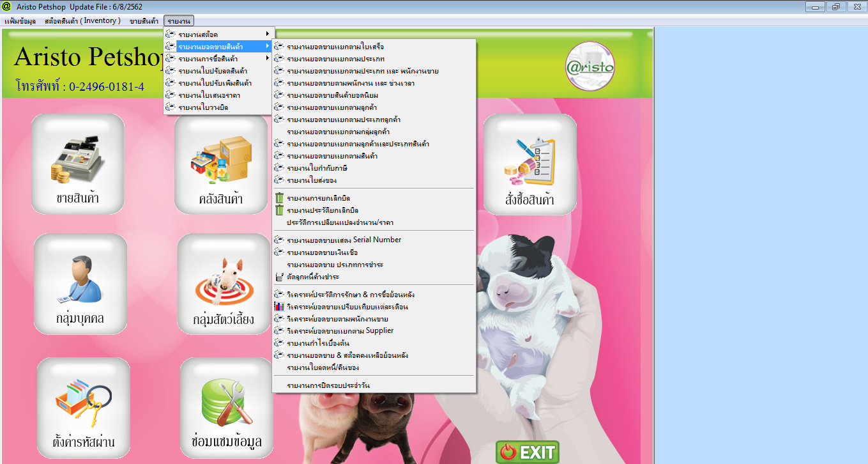This screenshot has height=464, width=868.
Task: Choose รายงานยอดขายแยกตามลูกค้า
Action: (x=374, y=107)
